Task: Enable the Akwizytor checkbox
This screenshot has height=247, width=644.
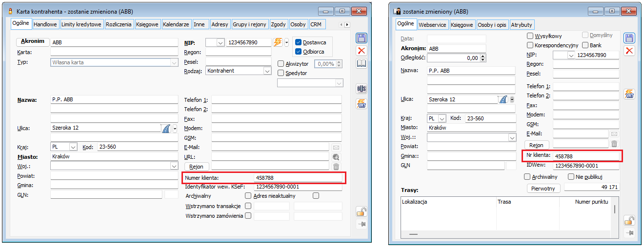Action: [x=281, y=64]
